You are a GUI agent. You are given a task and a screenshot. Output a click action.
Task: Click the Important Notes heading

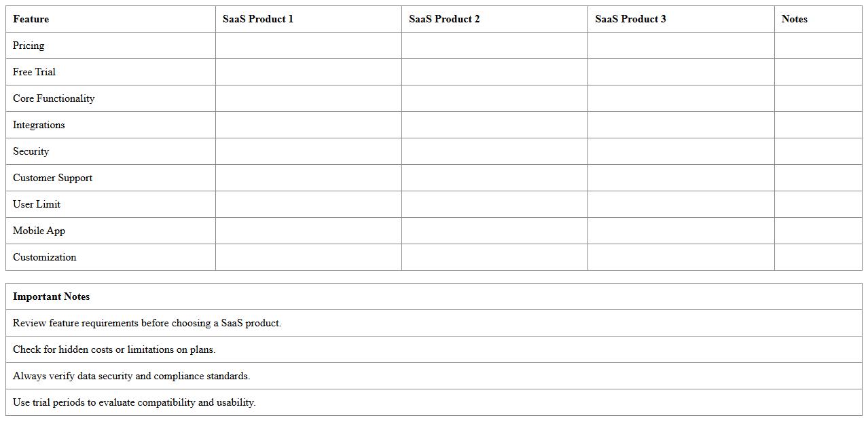click(52, 296)
